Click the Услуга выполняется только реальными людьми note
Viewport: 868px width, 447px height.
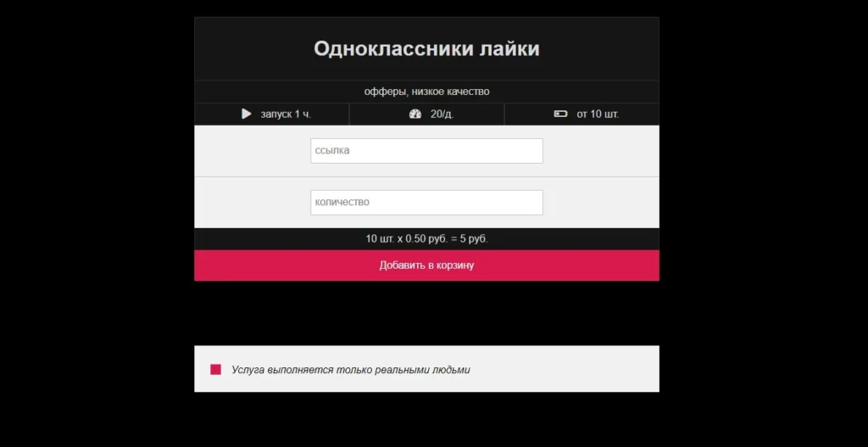[x=350, y=370]
